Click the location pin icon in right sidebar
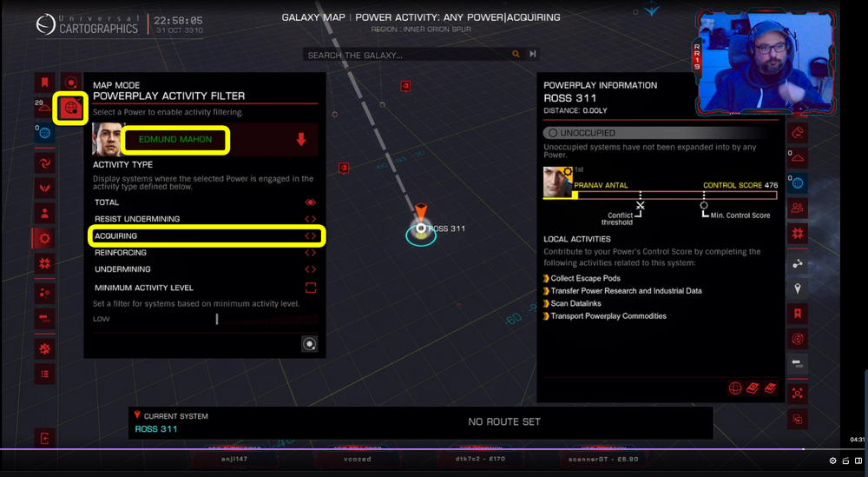The height and width of the screenshot is (477, 868). tap(797, 288)
